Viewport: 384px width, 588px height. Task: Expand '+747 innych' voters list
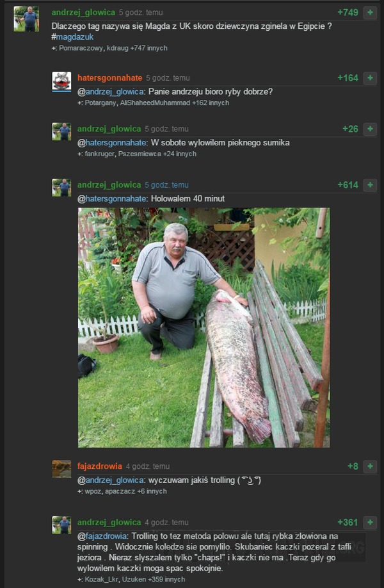click(x=148, y=48)
